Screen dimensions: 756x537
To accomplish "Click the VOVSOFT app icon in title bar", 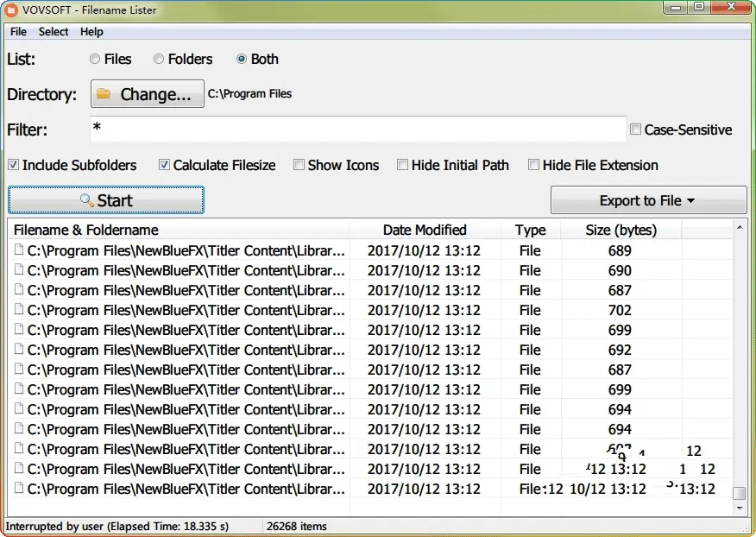I will click(10, 9).
